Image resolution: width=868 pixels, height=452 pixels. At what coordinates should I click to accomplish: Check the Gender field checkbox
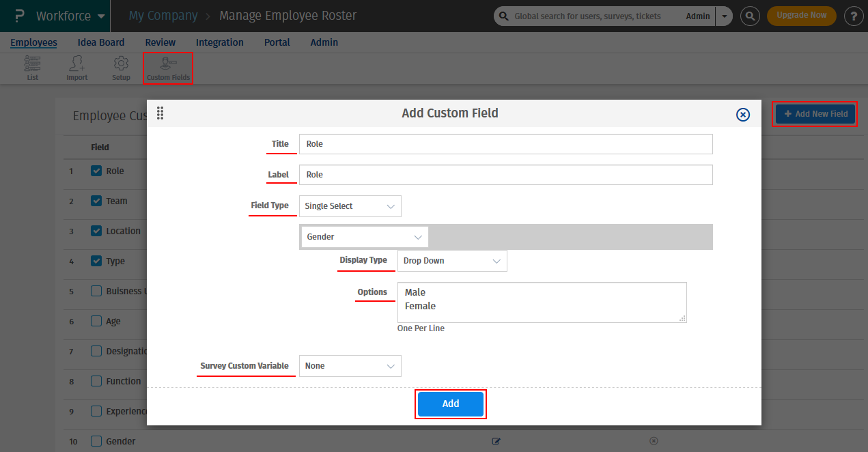(x=96, y=441)
